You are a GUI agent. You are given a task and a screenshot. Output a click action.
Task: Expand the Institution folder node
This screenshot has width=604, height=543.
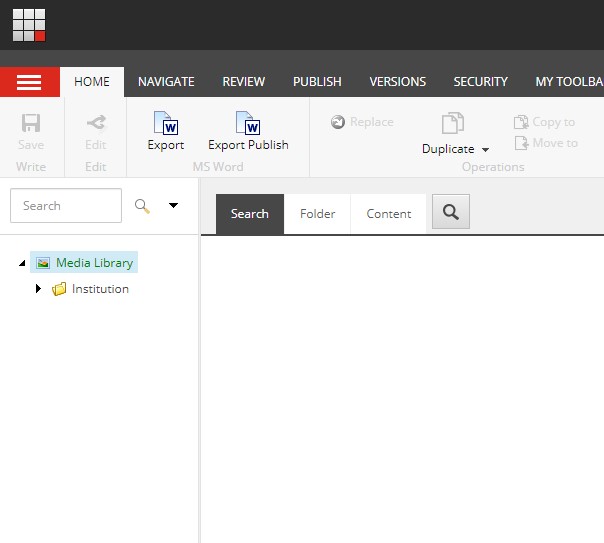39,289
